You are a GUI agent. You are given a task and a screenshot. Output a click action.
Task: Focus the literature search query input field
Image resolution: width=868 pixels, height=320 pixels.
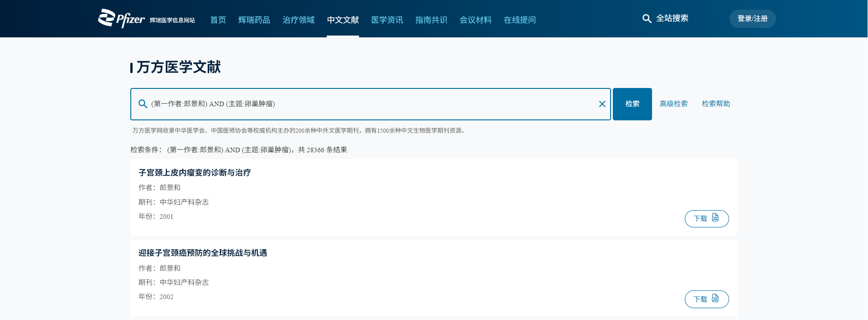coord(365,104)
